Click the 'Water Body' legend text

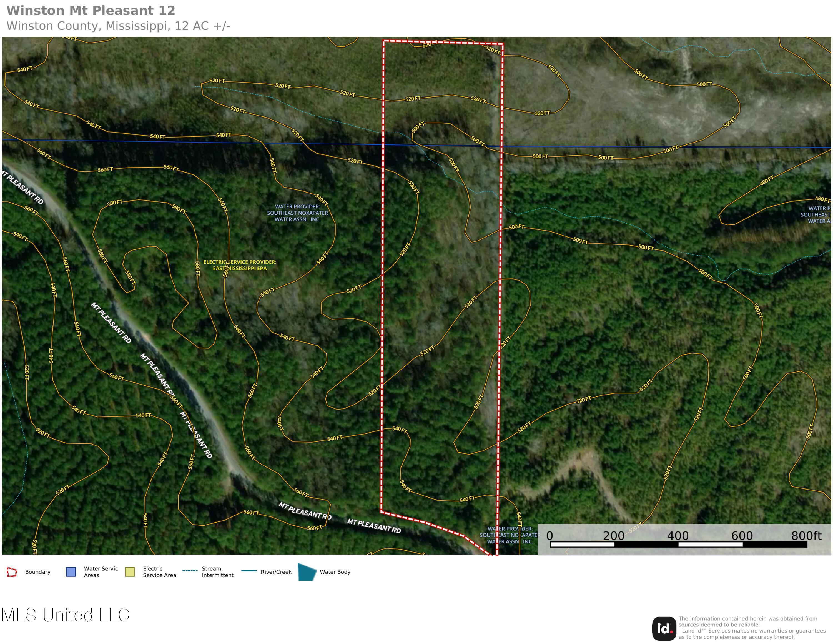click(335, 572)
